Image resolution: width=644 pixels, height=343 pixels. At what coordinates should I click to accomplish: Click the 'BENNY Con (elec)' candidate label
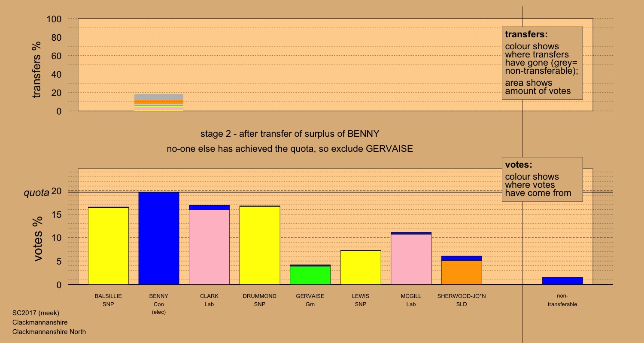point(159,304)
